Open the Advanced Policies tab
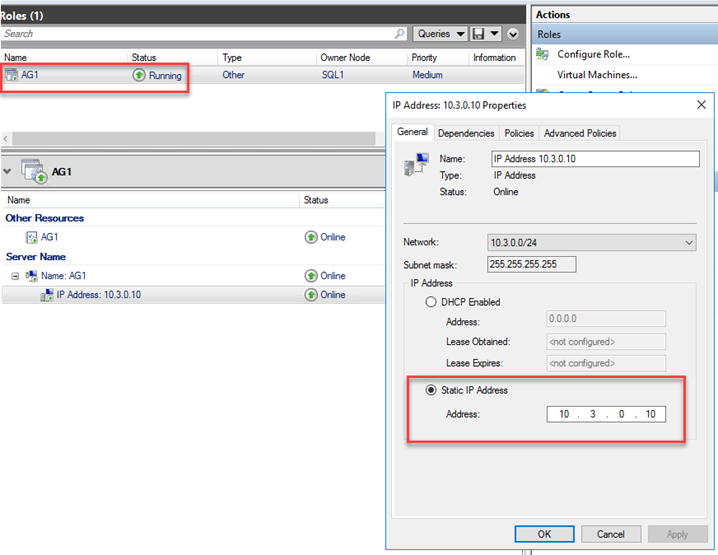718x555 pixels. coord(580,133)
